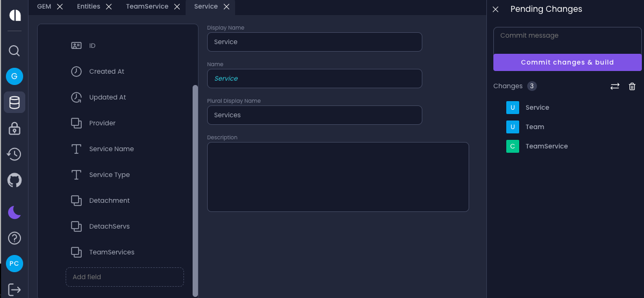Screen dimensions: 644x298
Task: Click the discard changes trash icon
Action: tap(633, 86)
